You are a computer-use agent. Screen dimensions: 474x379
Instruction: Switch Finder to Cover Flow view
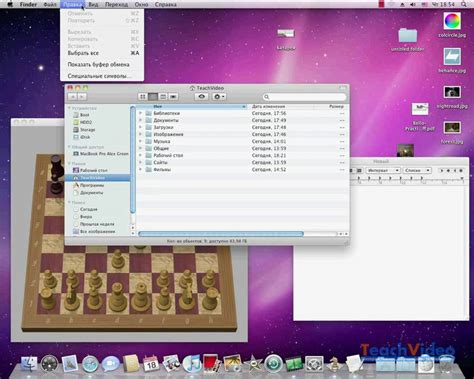173,97
